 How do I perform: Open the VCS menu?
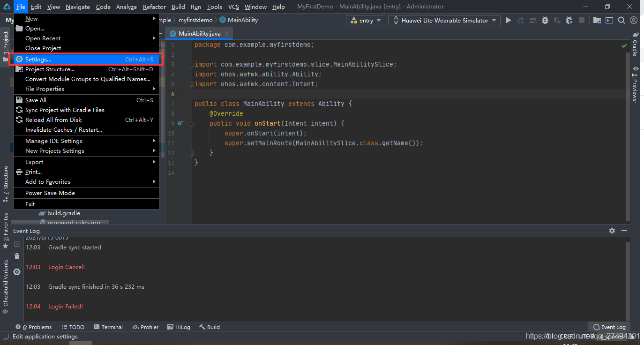point(233,7)
